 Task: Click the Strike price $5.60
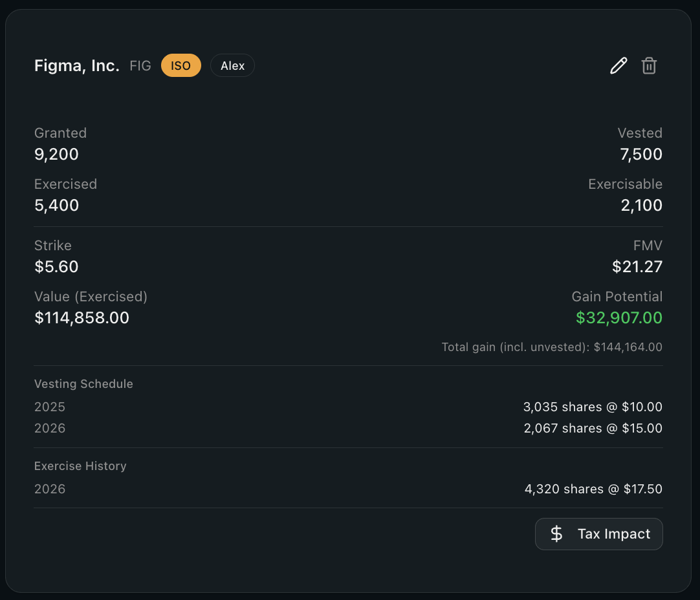(x=56, y=266)
